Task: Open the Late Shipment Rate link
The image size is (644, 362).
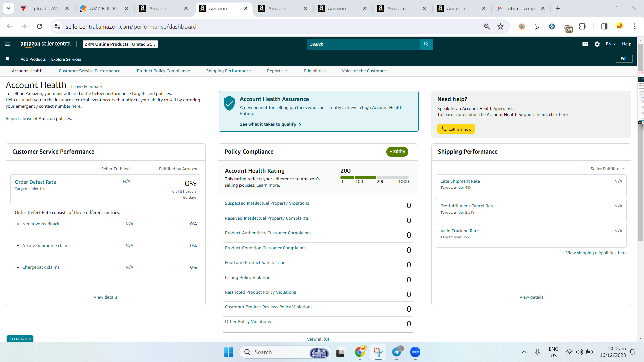Action: (x=460, y=181)
